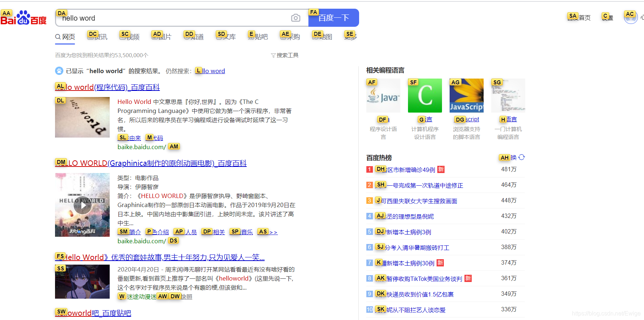Open 音乐 link of movie result
644x320 pixels.
(241, 232)
